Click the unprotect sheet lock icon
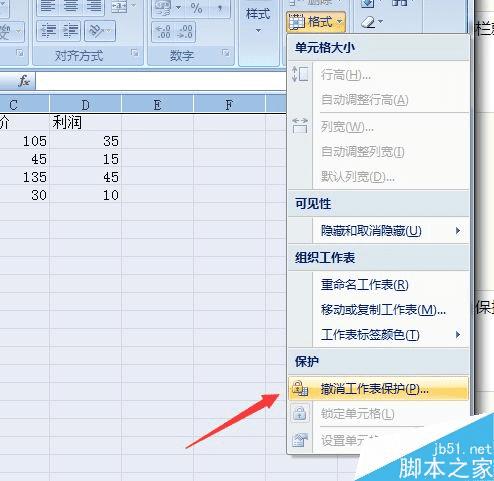The image size is (494, 481). [300, 389]
